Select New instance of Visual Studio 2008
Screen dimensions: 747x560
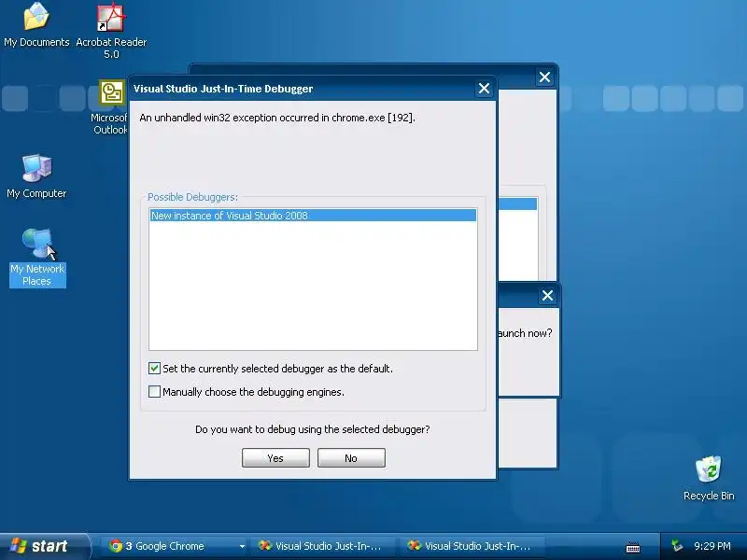click(313, 216)
